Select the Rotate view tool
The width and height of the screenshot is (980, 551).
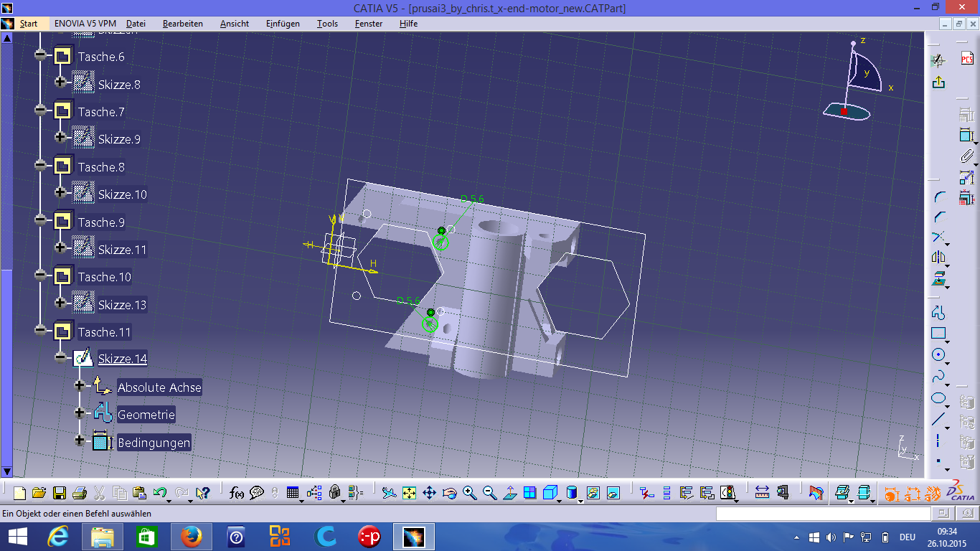point(450,493)
